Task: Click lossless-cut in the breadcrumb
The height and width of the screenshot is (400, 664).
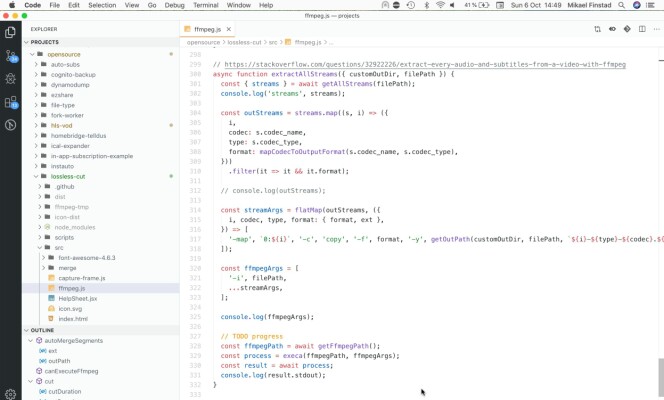Action: (x=244, y=42)
